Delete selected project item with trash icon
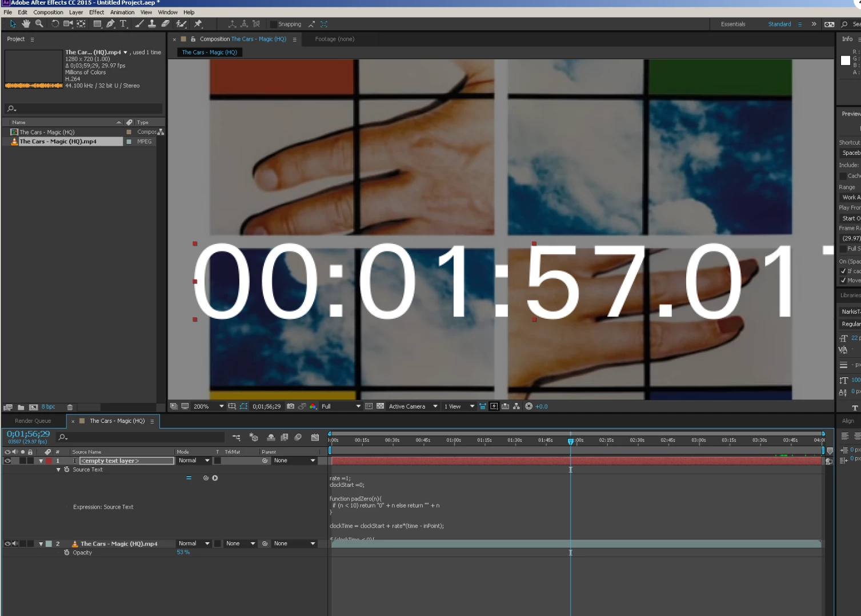The image size is (861, 616). [x=70, y=407]
